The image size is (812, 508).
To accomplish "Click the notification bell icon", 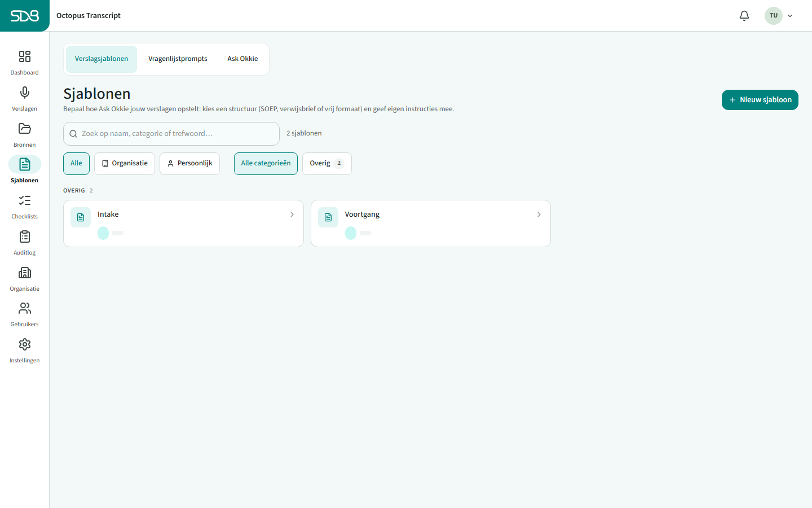I will tap(744, 16).
